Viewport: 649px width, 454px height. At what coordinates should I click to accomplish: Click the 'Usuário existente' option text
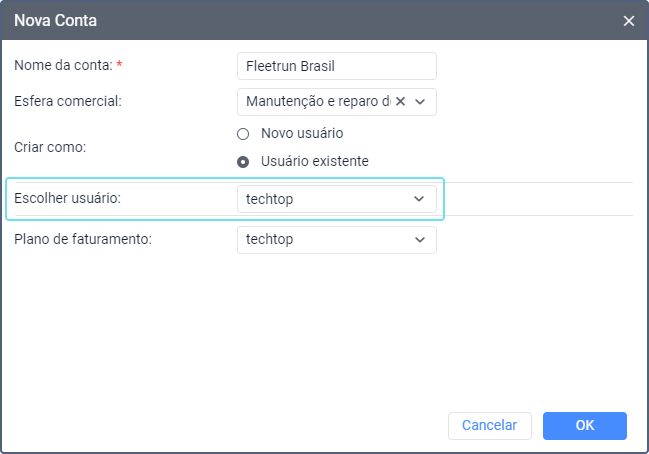click(x=315, y=161)
